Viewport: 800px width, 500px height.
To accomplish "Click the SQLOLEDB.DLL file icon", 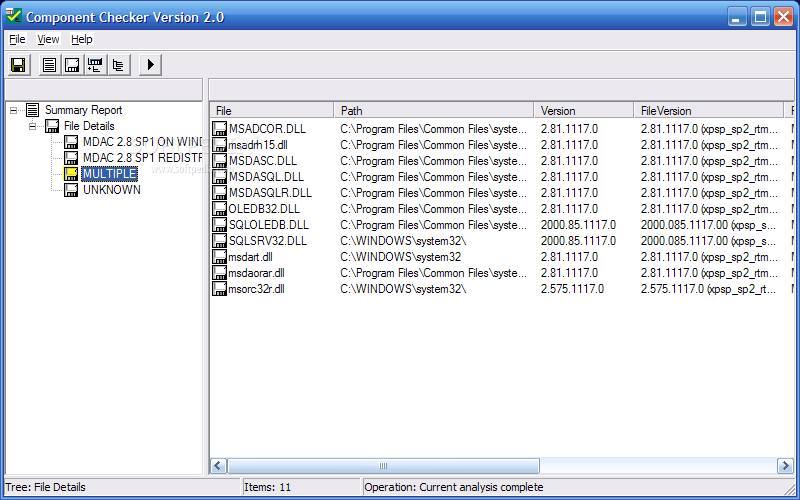I will (x=219, y=225).
